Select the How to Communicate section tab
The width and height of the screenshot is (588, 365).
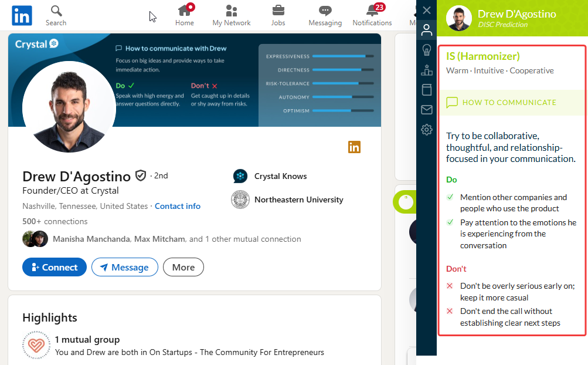click(511, 103)
